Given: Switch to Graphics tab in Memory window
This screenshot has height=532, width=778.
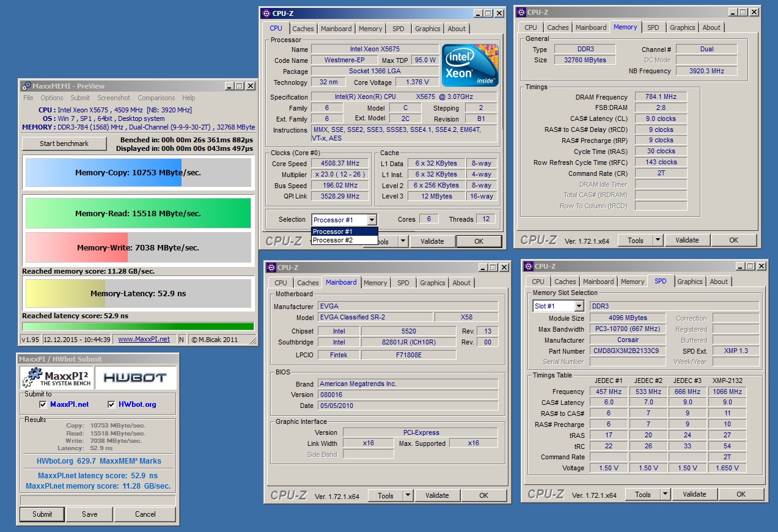Looking at the screenshot, I should click(682, 27).
